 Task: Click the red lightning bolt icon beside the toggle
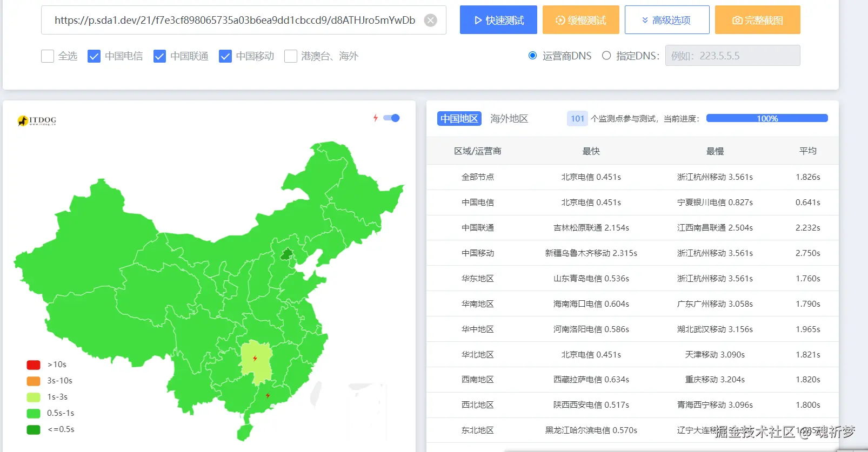click(x=376, y=118)
